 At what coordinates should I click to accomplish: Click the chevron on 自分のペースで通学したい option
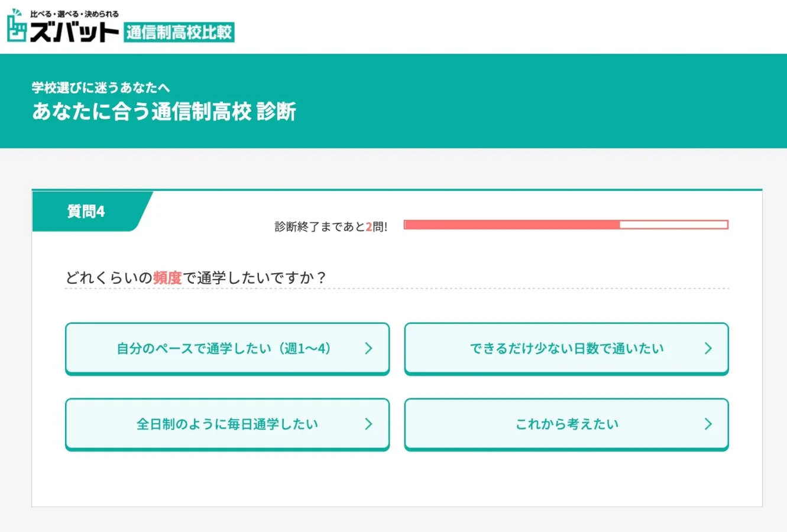coord(369,349)
